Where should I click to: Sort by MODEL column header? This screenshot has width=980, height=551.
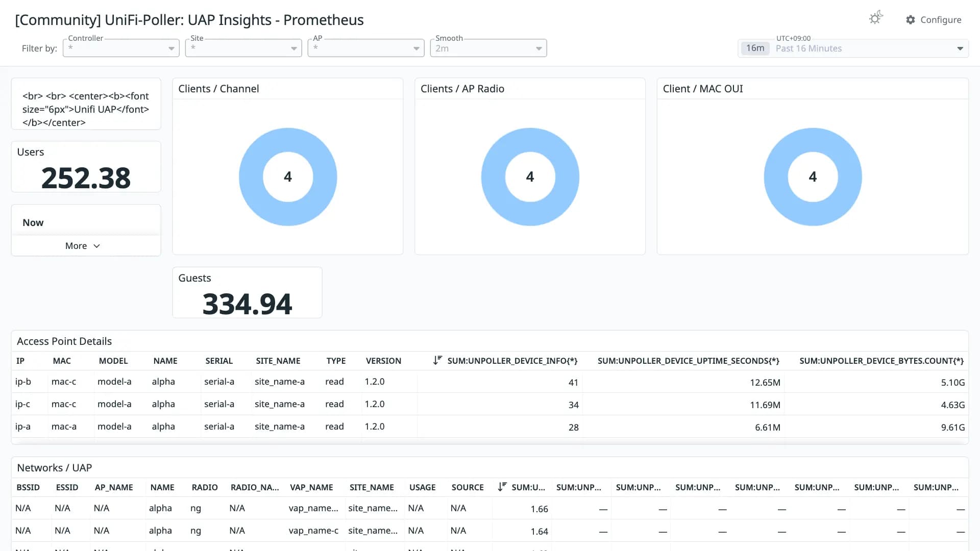tap(113, 361)
